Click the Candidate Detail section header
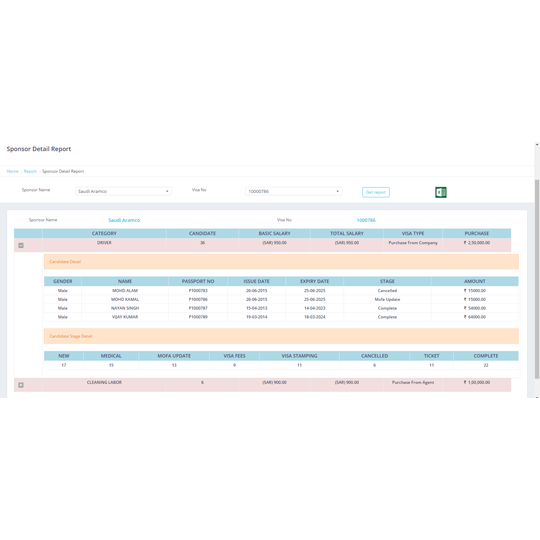 (x=281, y=262)
